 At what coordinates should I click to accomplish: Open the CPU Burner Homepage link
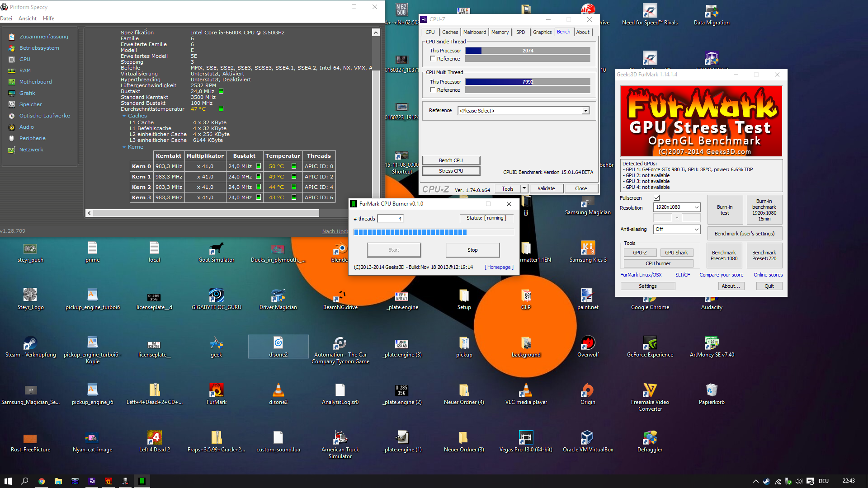click(499, 267)
